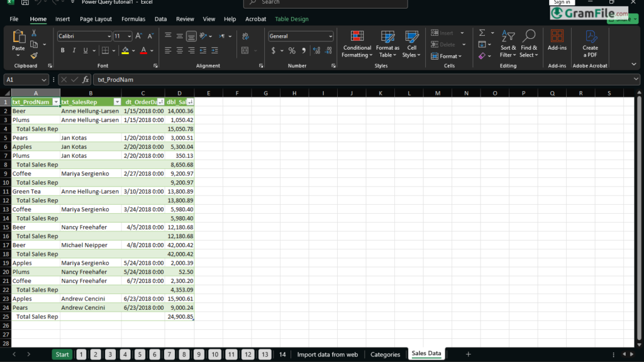Switch to the Categories sheet

coord(386,354)
